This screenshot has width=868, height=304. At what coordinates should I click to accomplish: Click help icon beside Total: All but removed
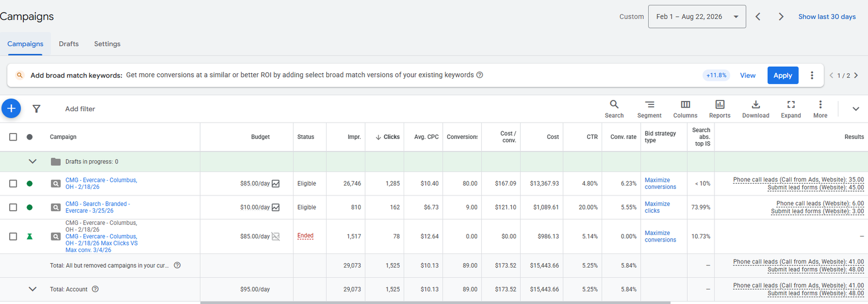point(177,265)
